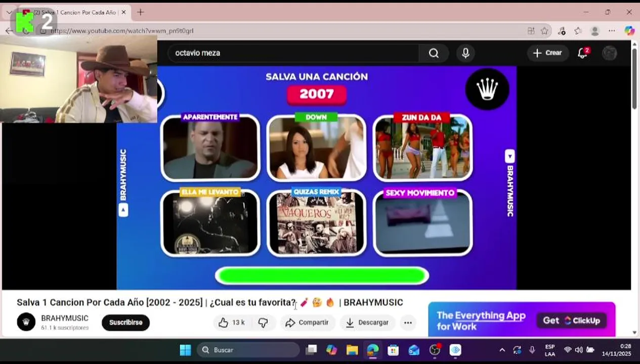640x364 pixels.
Task: Click the DOWN song thumbnail
Action: tap(316, 147)
